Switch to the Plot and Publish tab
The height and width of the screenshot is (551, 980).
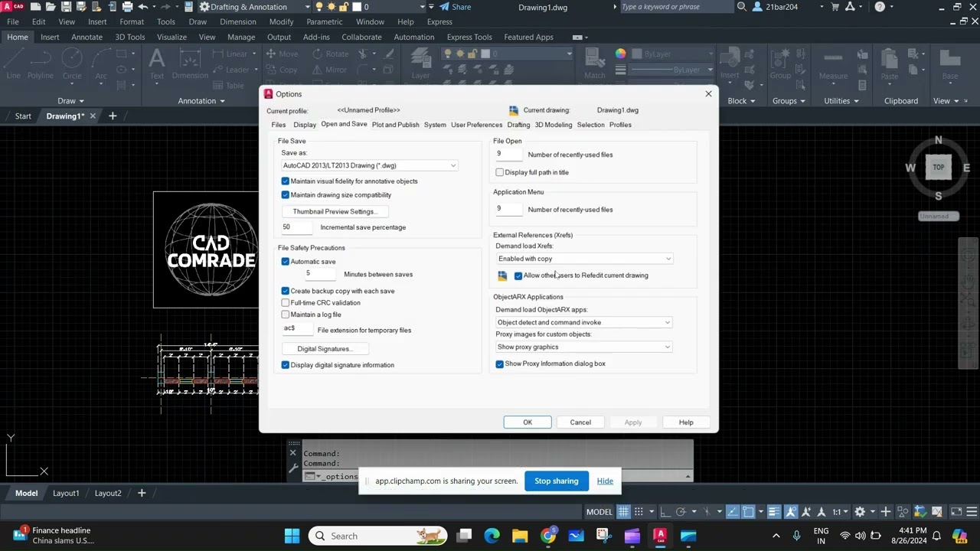396,125
